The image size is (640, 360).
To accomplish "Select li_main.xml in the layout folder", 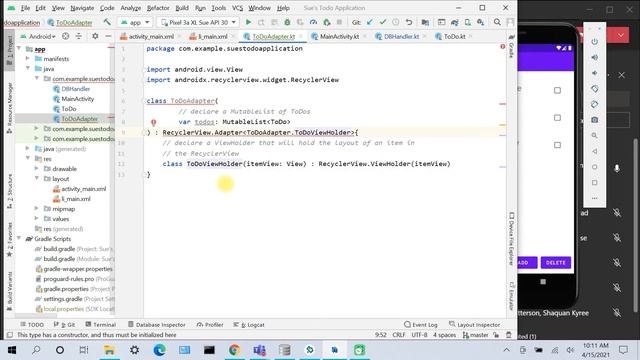I will point(76,199).
